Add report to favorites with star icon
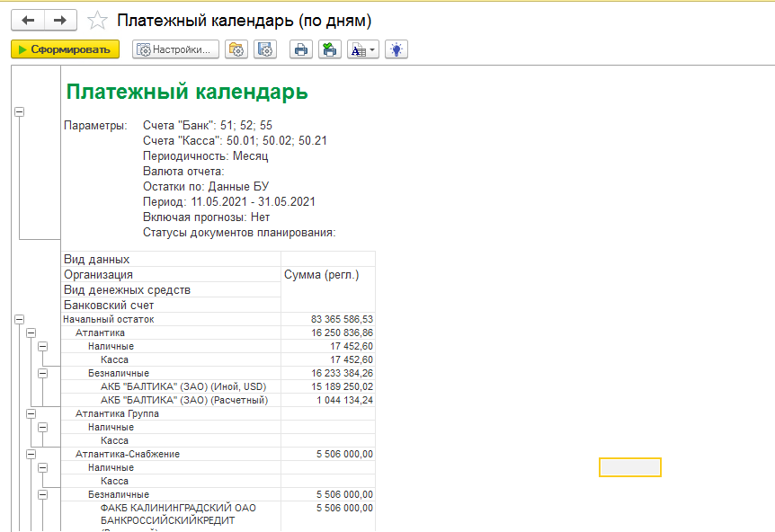The image size is (775, 532). click(x=98, y=21)
